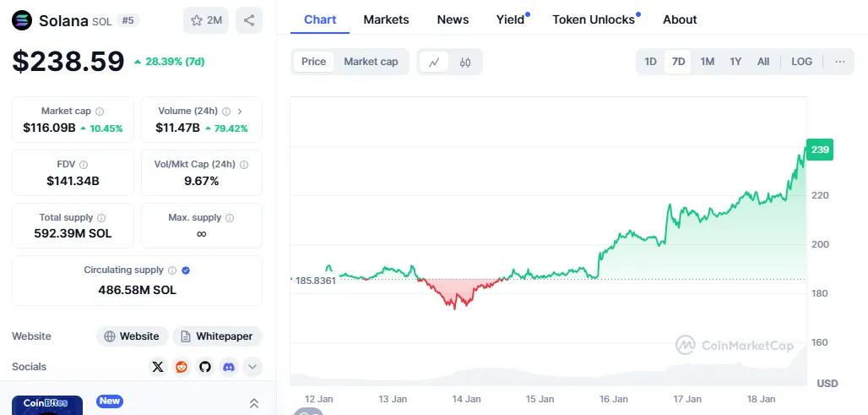Switch to candlestick chart view
The width and height of the screenshot is (868, 415).
[x=465, y=62]
